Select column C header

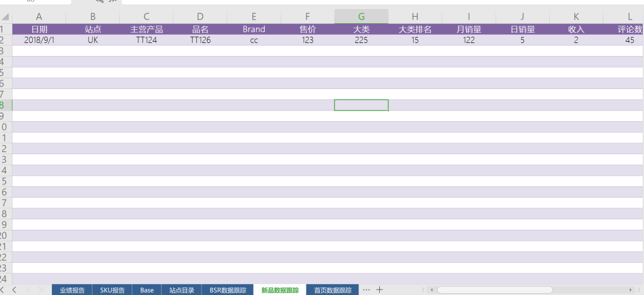click(147, 17)
